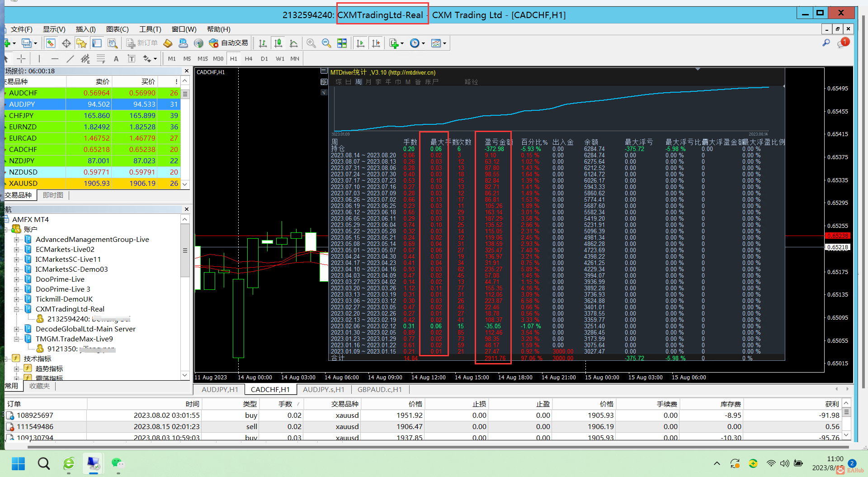Expand the ICMarketsSC-Live11 account node

(x=17, y=260)
